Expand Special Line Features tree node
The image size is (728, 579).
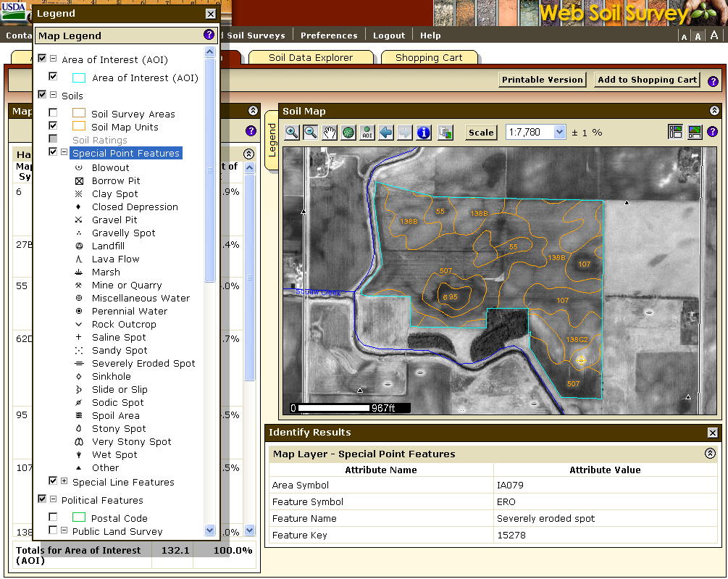pos(64,481)
